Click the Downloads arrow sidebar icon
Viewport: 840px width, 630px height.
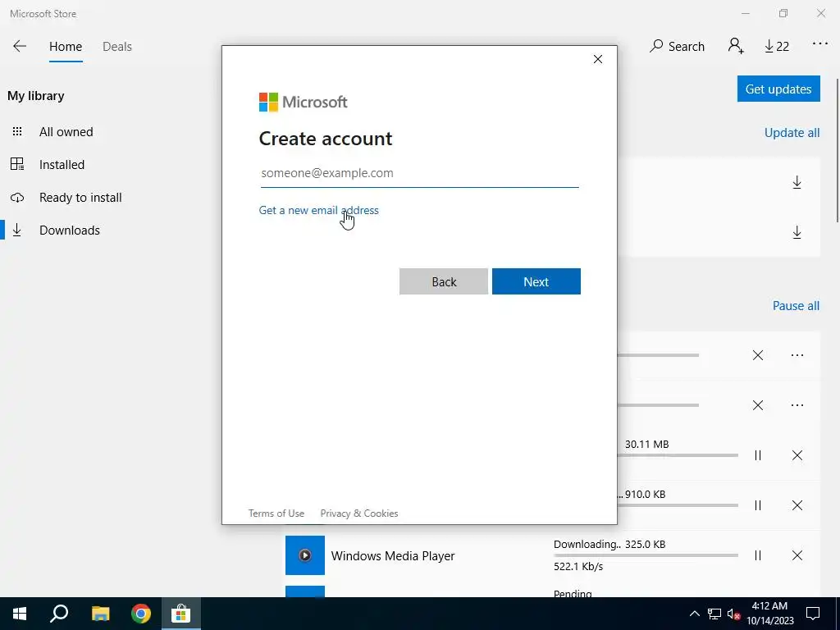click(x=17, y=231)
